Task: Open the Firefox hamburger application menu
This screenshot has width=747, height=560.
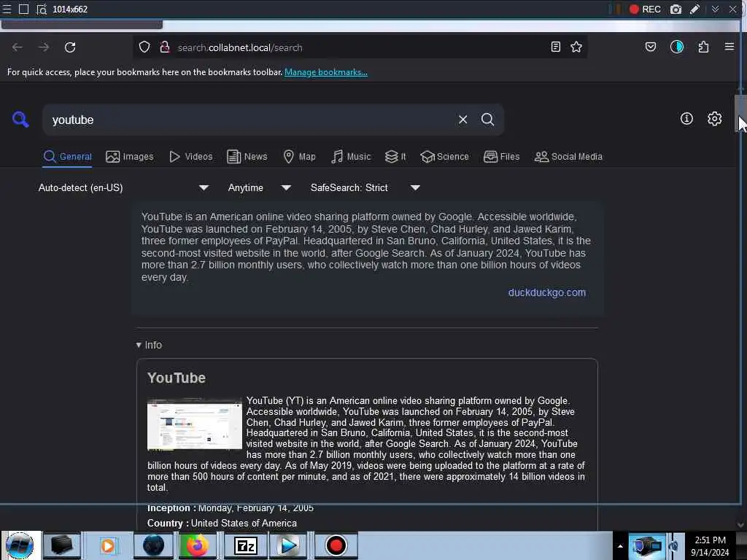Action: (729, 47)
